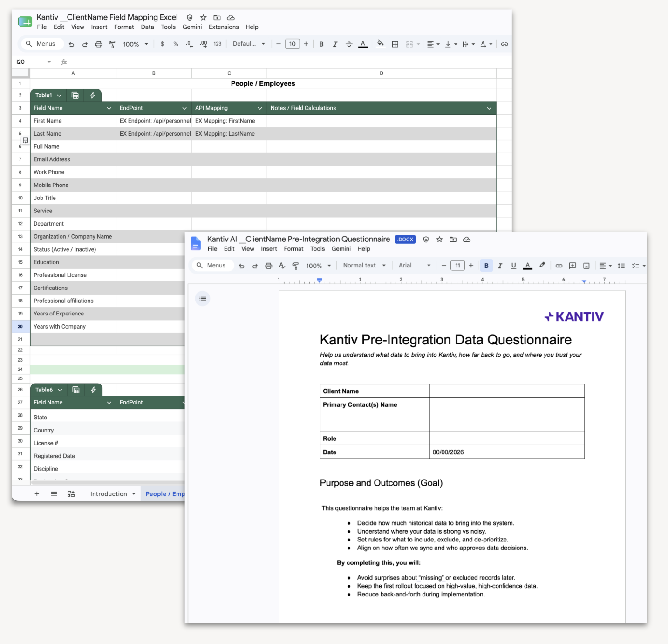This screenshot has width=668, height=644.
Task: Open line and paragraph spacing in Docs
Action: (621, 266)
